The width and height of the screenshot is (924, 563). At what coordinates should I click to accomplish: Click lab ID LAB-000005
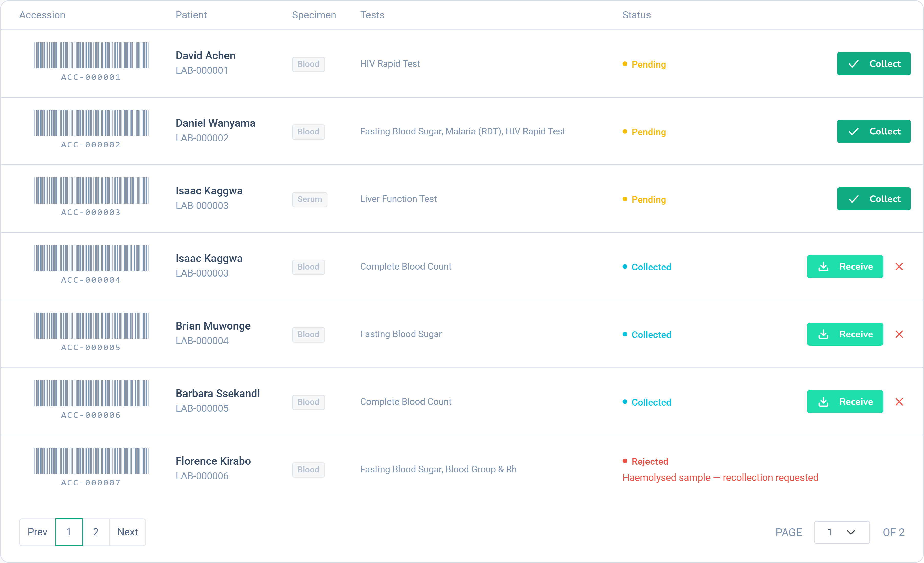(x=202, y=408)
